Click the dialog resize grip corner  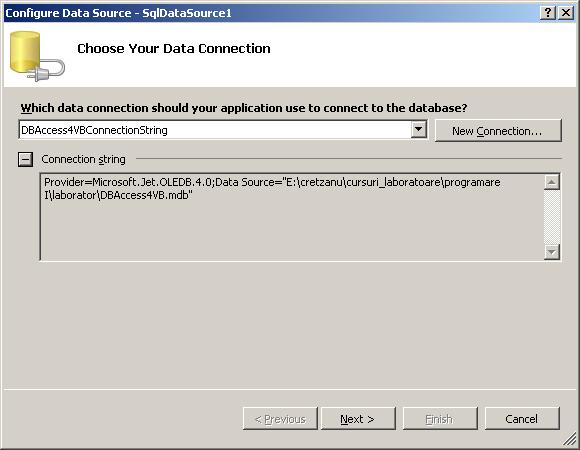click(x=570, y=440)
